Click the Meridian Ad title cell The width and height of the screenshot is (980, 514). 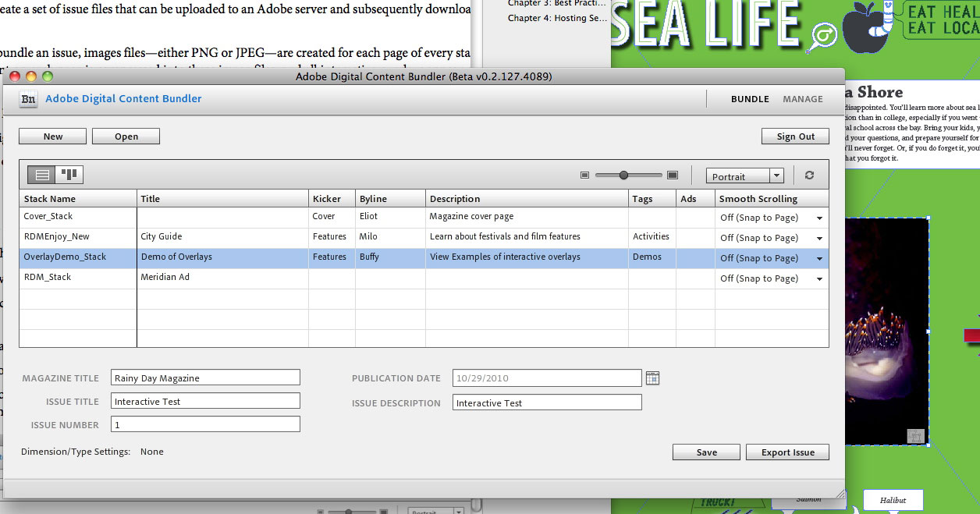tap(222, 277)
